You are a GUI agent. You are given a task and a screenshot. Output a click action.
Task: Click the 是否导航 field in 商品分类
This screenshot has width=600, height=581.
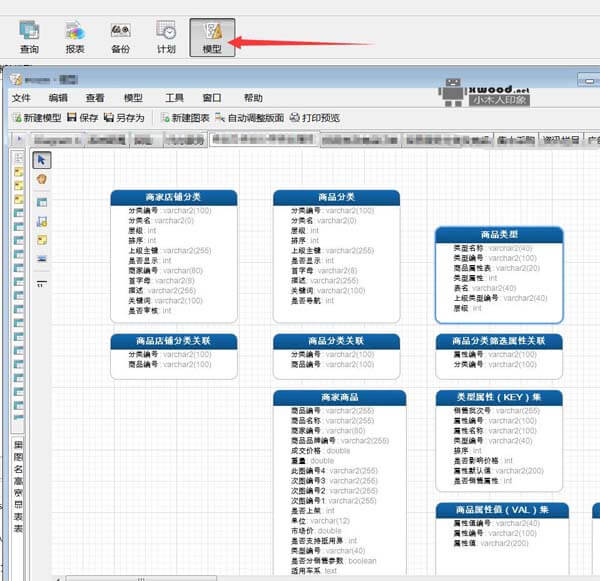[x=313, y=300]
